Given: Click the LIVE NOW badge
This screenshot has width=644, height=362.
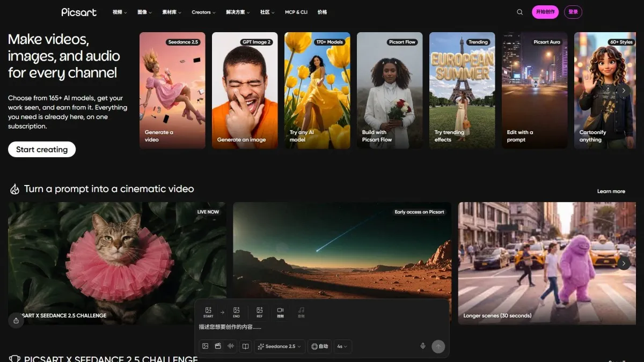Looking at the screenshot, I should [208, 212].
